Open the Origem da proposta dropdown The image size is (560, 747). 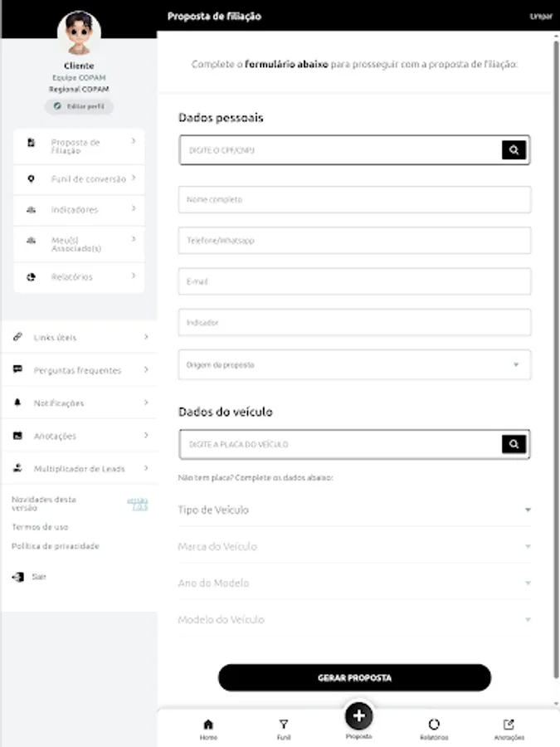[354, 364]
